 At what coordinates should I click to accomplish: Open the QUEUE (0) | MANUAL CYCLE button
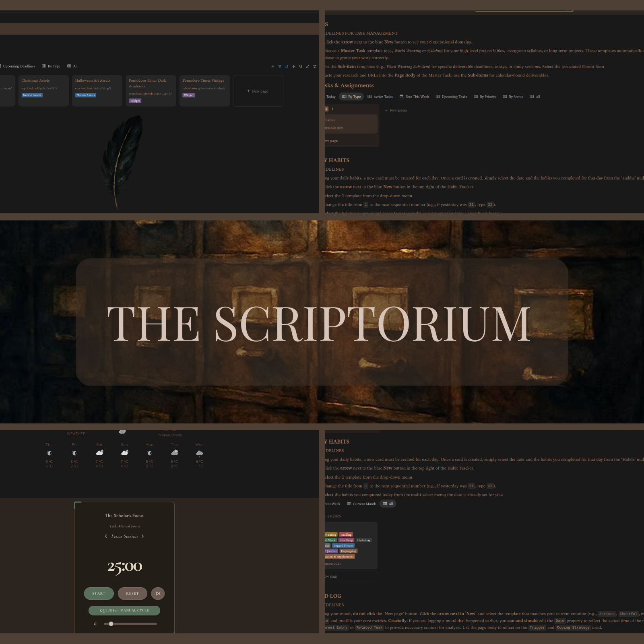coord(124,610)
